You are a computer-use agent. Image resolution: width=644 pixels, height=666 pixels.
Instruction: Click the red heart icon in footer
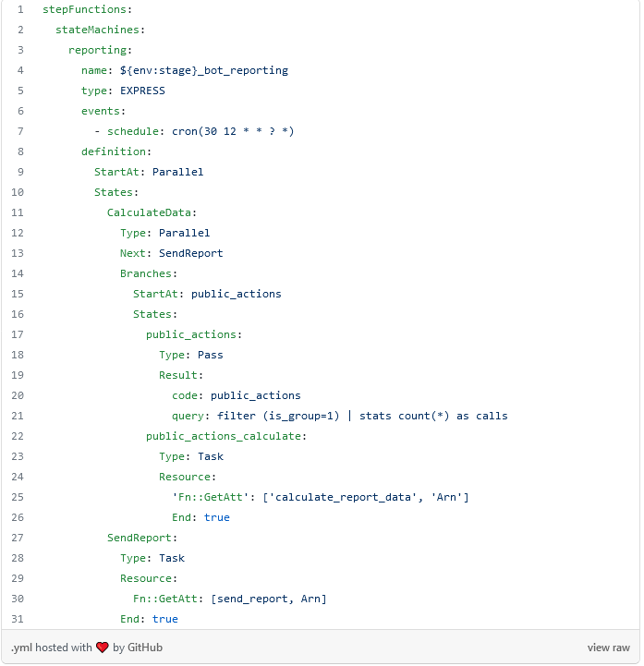103,648
